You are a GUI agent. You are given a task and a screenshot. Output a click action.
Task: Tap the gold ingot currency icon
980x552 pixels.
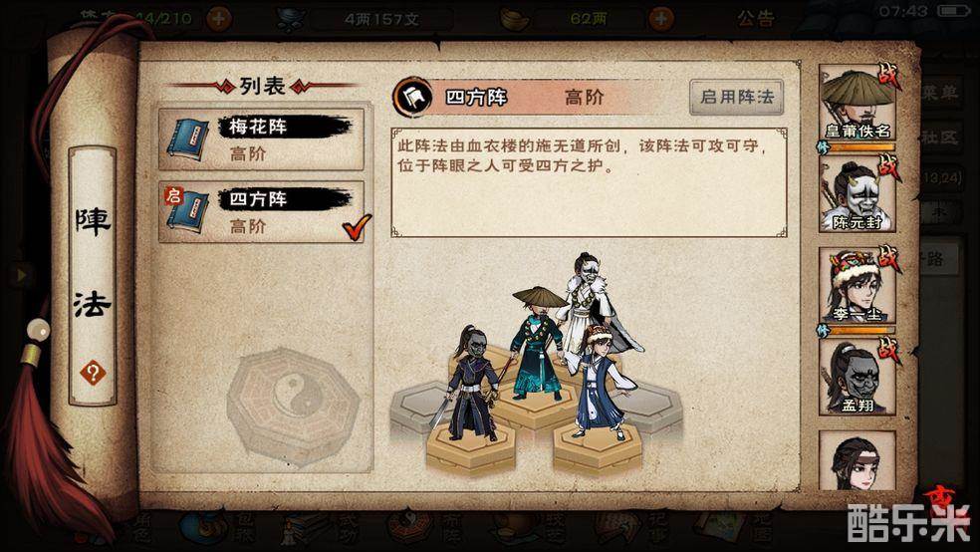(x=514, y=19)
